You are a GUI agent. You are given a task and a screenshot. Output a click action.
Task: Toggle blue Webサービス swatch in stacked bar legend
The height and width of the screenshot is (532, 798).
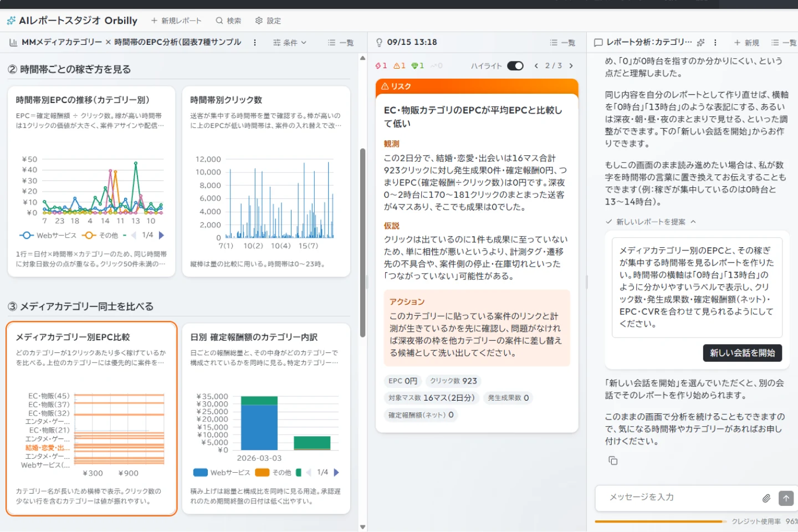tap(200, 473)
